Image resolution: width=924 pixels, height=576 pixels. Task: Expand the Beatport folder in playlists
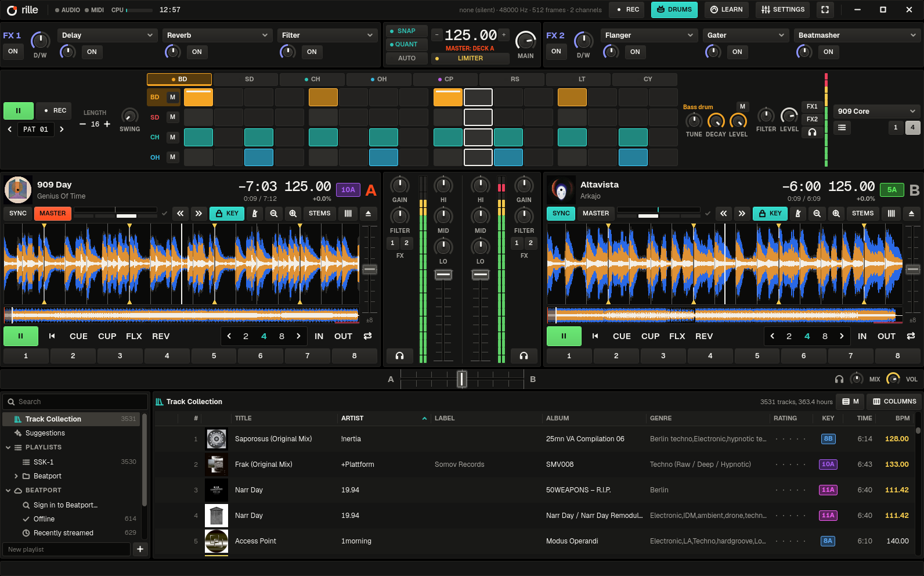[x=16, y=476]
